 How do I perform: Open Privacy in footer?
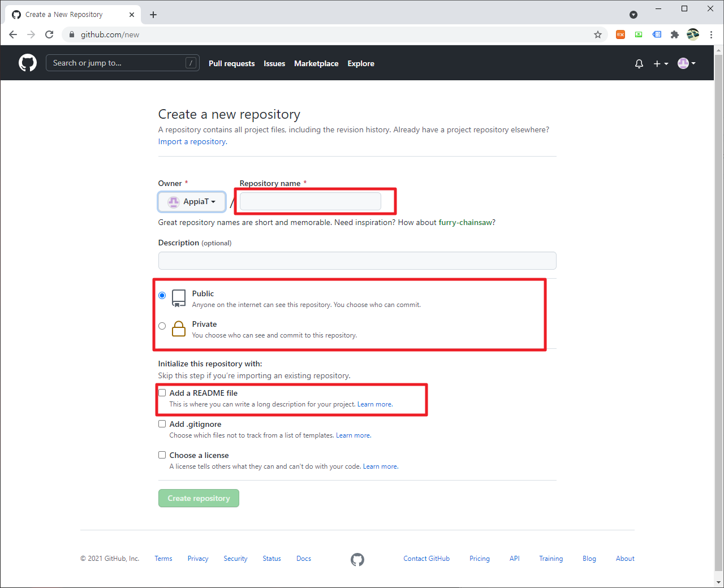pos(198,559)
